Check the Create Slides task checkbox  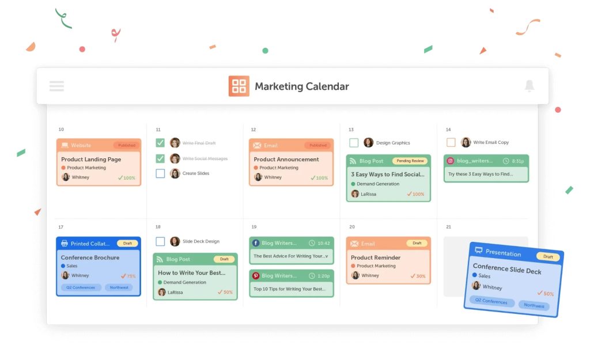pyautogui.click(x=160, y=173)
